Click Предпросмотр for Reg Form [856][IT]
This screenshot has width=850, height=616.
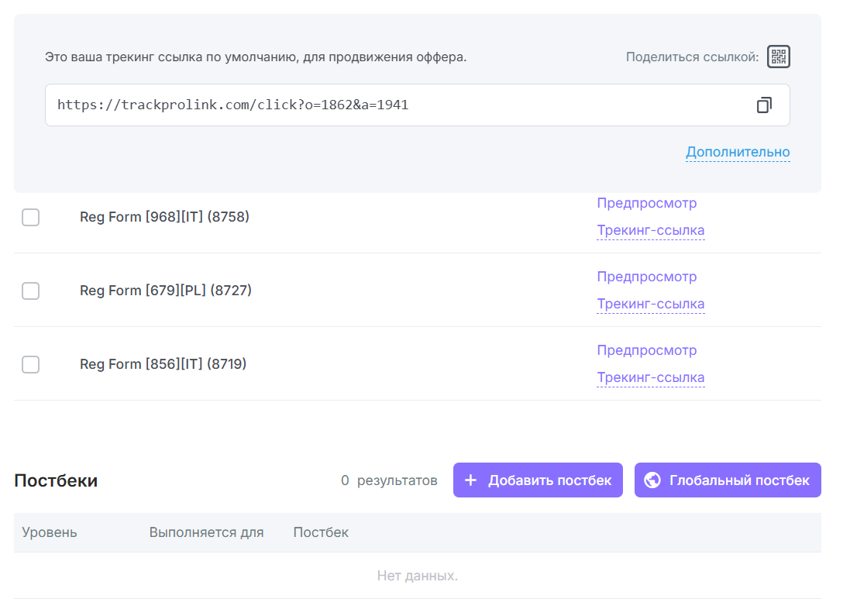646,350
